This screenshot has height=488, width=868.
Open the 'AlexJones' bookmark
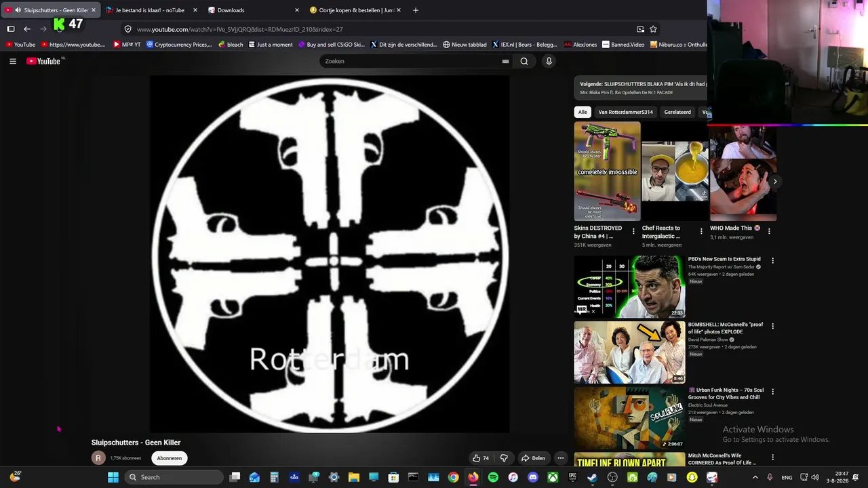[x=580, y=45]
